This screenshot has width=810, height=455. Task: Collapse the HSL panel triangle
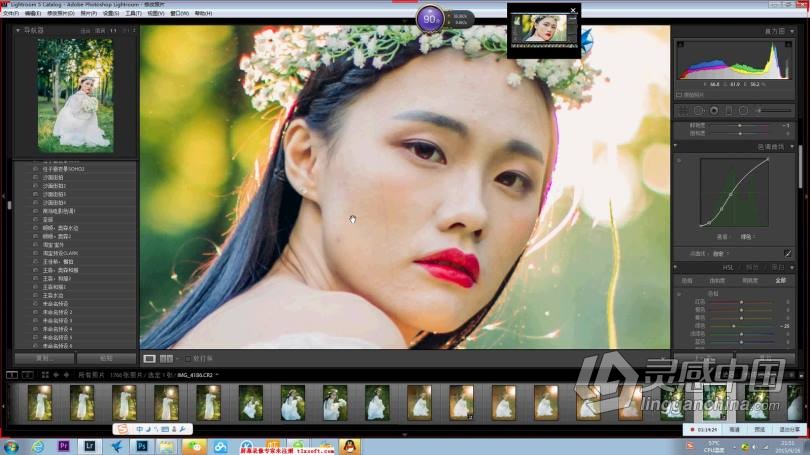click(x=792, y=268)
